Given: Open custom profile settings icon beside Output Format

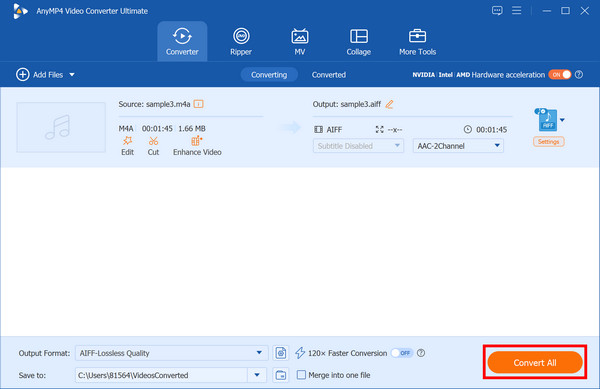Looking at the screenshot, I should 281,353.
